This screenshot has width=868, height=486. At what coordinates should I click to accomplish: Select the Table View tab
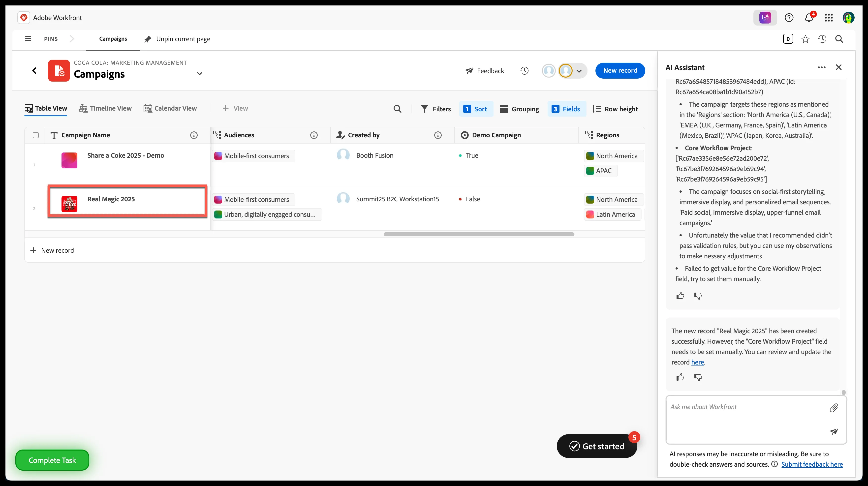coord(46,108)
